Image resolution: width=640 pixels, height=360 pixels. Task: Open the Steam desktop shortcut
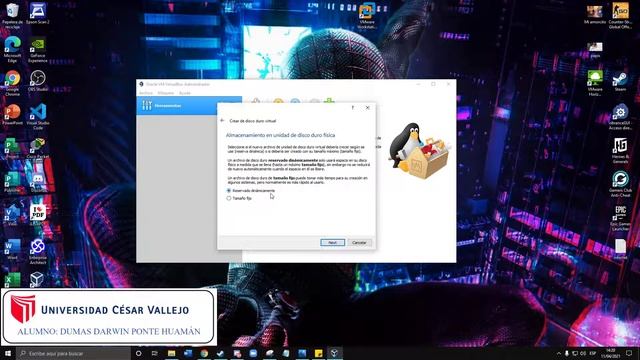point(620,81)
